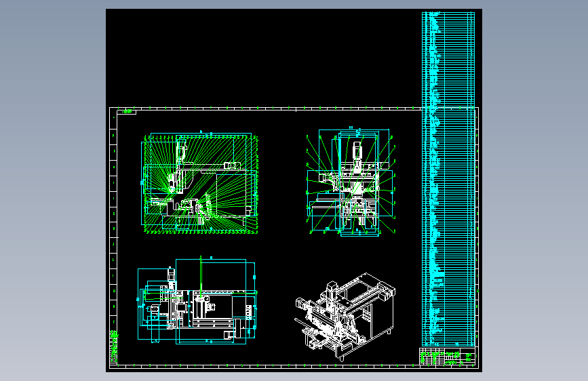
Task: Select the bottom-left plan view drawing
Action: coord(197,300)
